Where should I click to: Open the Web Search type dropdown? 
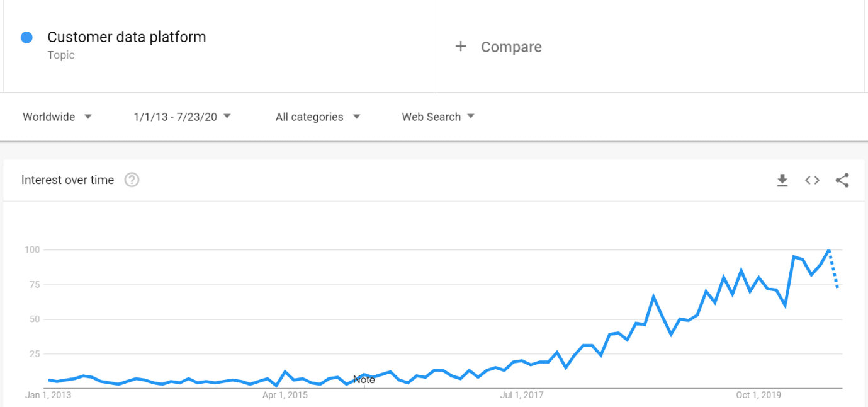tap(438, 117)
